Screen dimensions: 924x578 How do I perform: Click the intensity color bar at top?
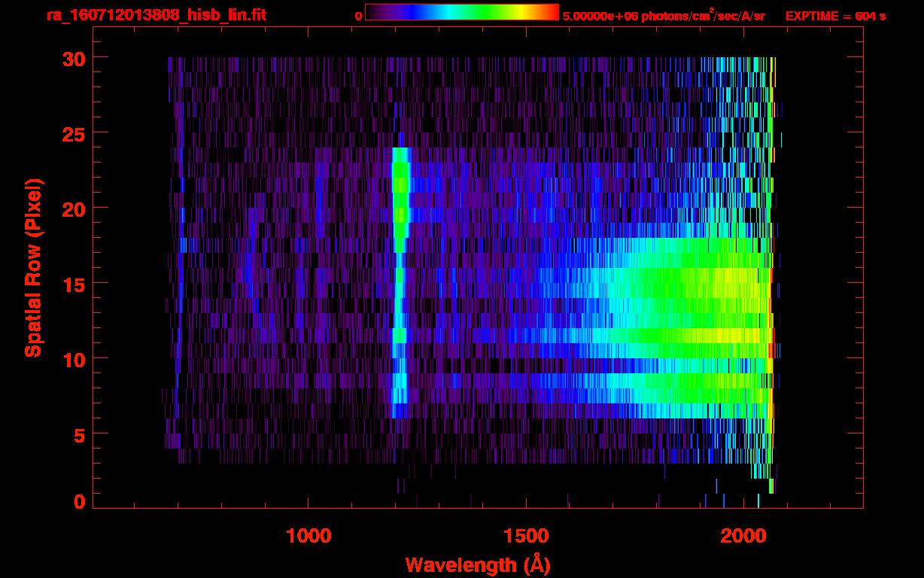pos(461,12)
